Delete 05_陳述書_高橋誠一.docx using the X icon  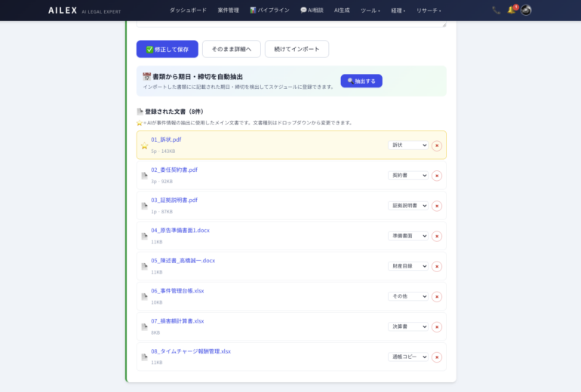(x=437, y=266)
